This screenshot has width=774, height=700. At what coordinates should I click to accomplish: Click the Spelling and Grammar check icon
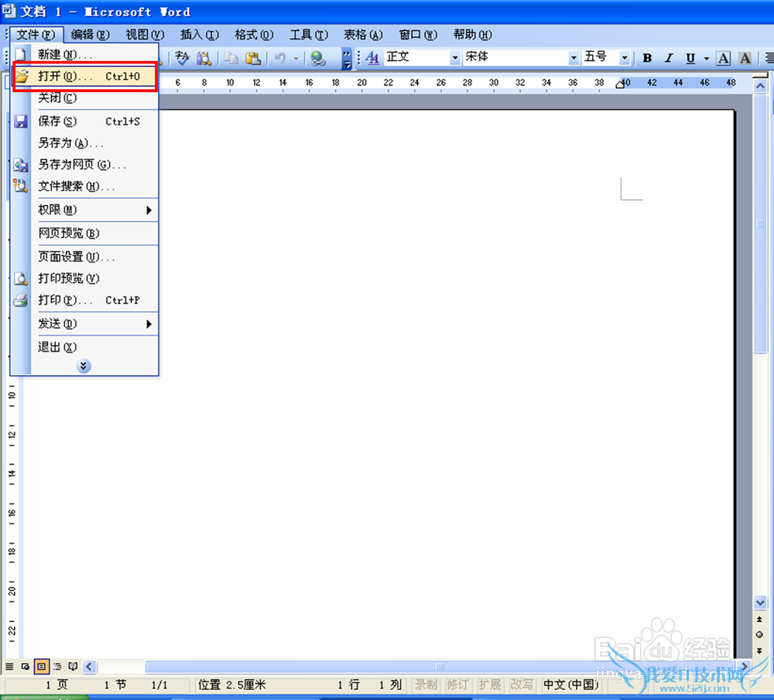[182, 58]
